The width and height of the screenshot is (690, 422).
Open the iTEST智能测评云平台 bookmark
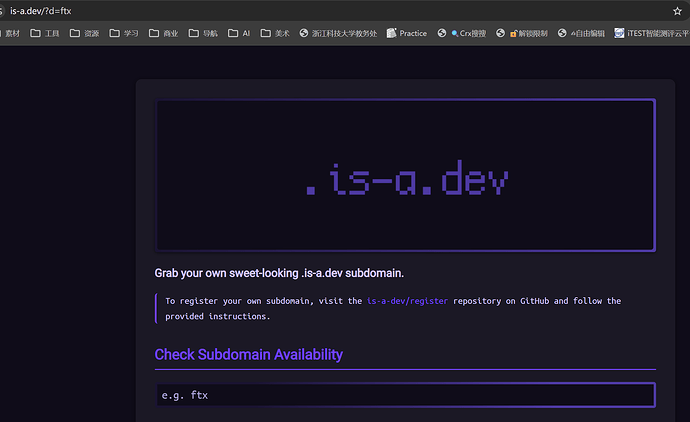(652, 33)
